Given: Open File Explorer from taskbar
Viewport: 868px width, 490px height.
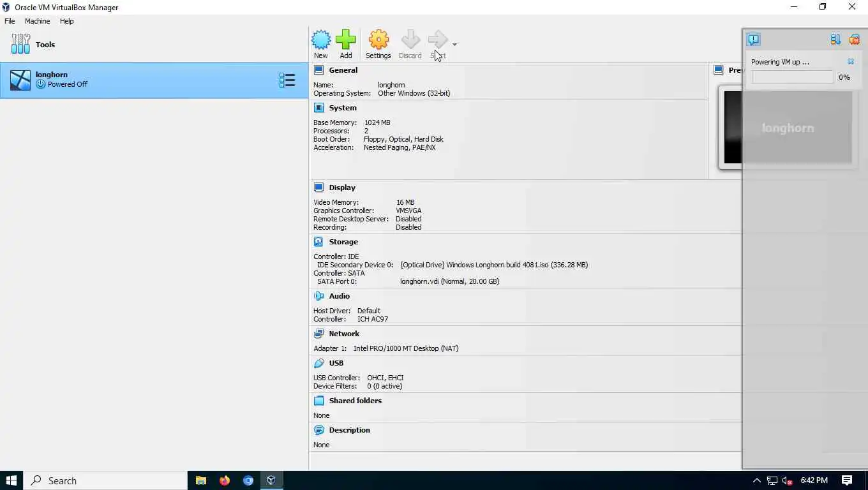Looking at the screenshot, I should pos(201,480).
